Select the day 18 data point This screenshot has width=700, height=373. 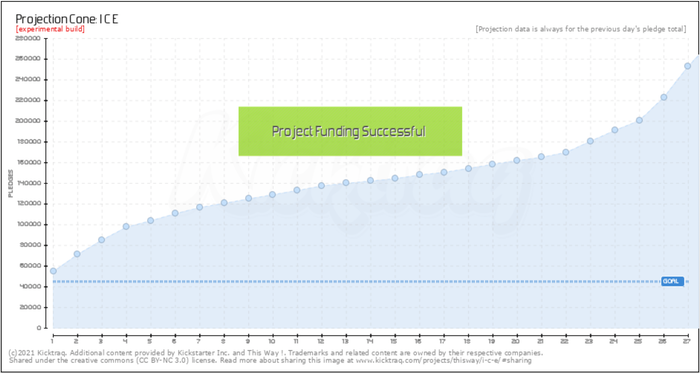468,168
